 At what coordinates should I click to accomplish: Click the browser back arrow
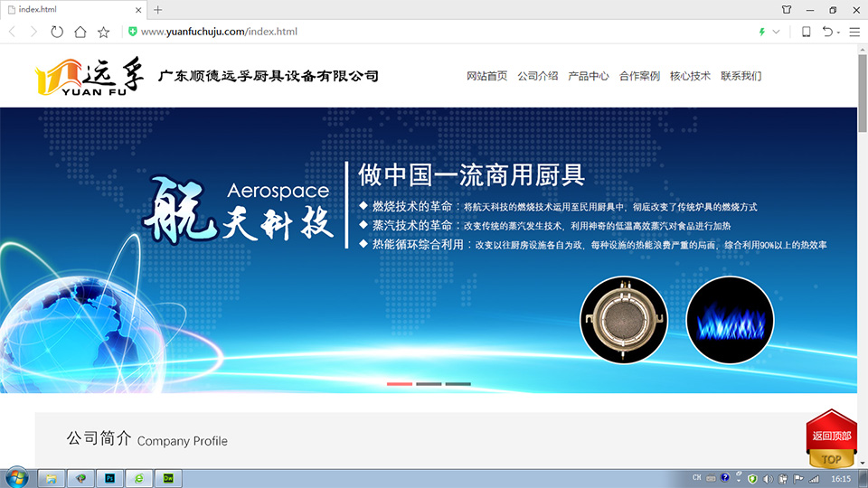[x=12, y=32]
